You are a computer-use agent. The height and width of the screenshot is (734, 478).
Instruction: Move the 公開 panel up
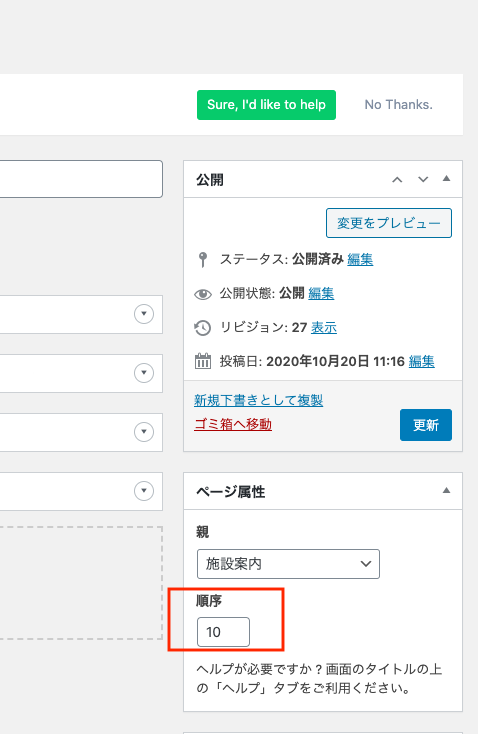point(397,179)
